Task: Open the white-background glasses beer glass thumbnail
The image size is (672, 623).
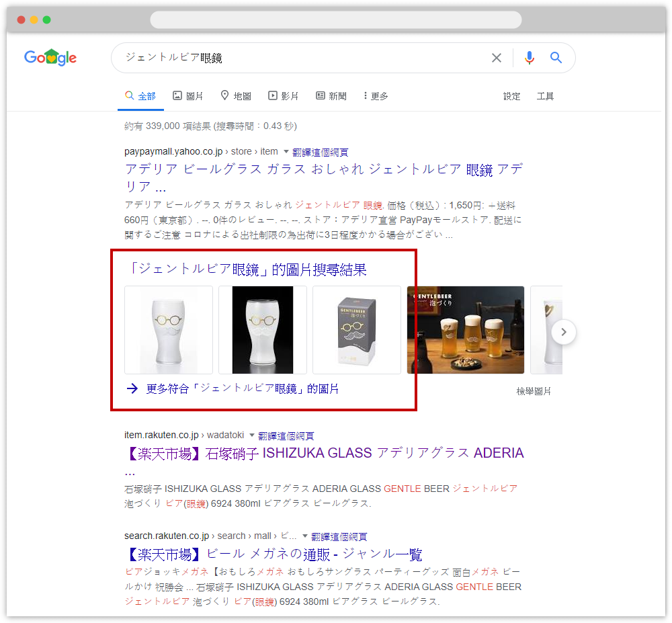Action: [169, 330]
